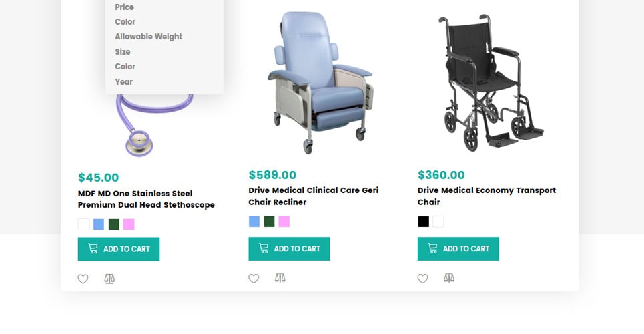Choose white swatch for transport chair

coord(438,222)
